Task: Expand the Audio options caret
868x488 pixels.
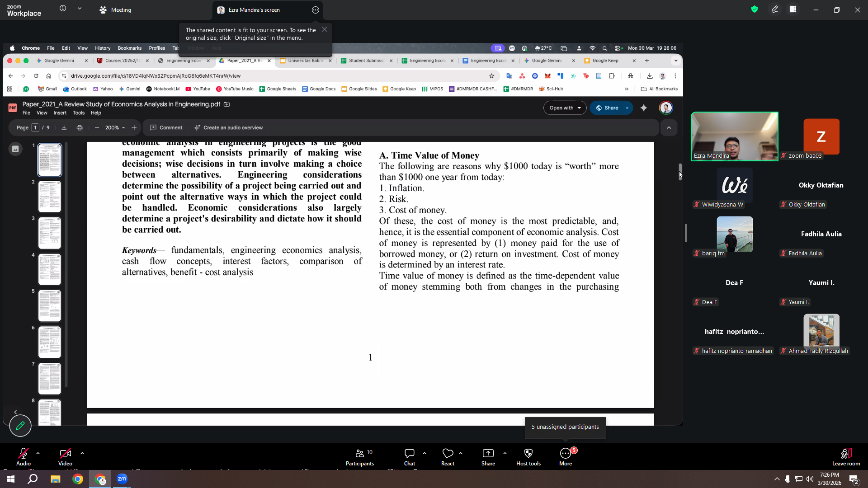Action: pos(38,453)
